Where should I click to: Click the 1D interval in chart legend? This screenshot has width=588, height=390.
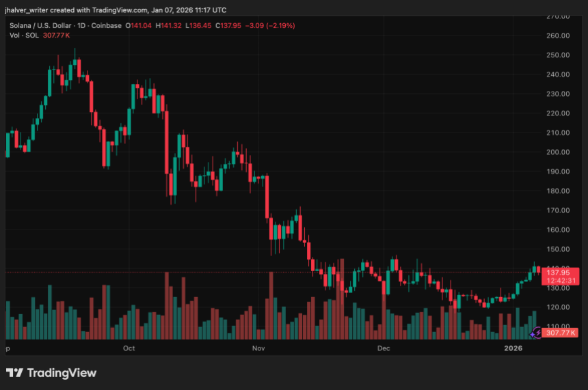tap(81, 25)
